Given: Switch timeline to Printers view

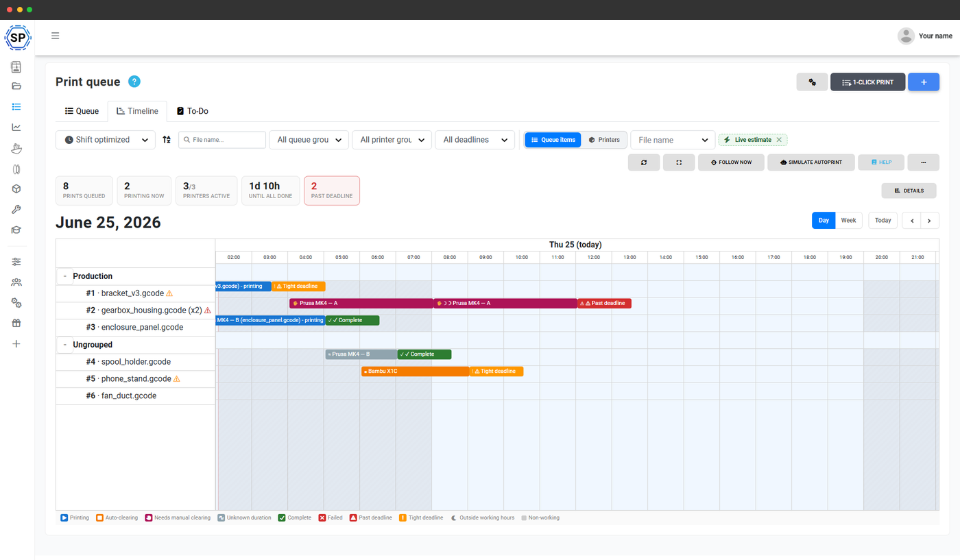Looking at the screenshot, I should tap(604, 140).
